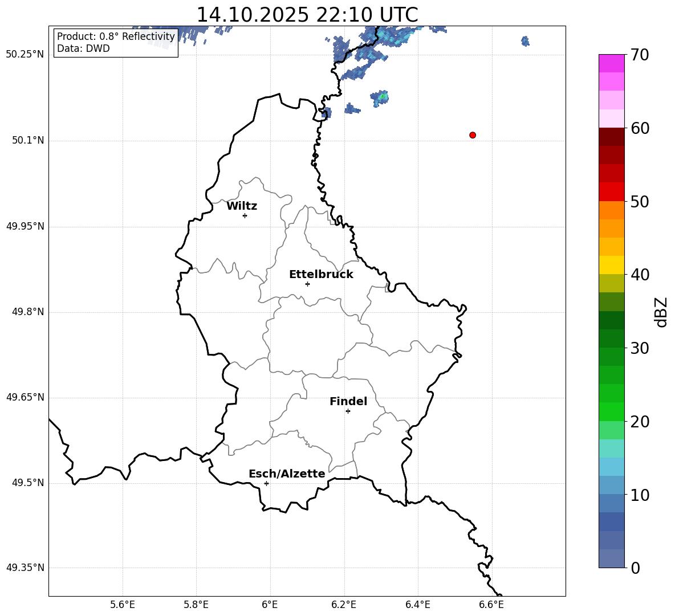Click the 49.5°N latitude label
The width and height of the screenshot is (675, 616).
pos(28,483)
